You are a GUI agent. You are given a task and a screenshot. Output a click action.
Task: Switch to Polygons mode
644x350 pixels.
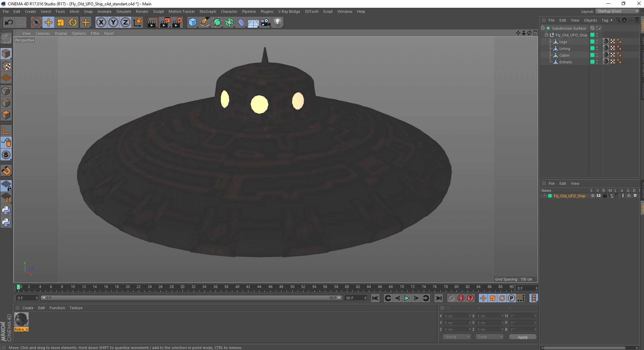point(6,115)
